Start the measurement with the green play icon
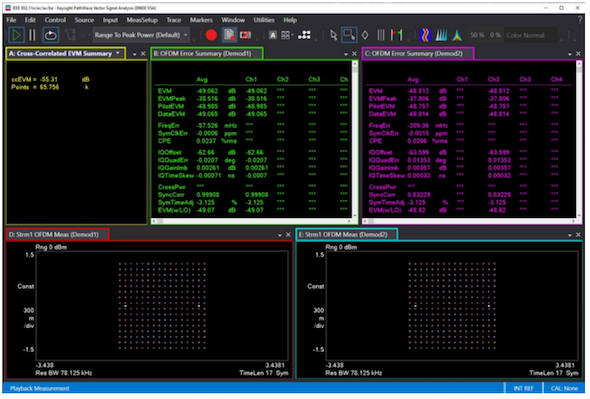The image size is (590, 399). [16, 35]
